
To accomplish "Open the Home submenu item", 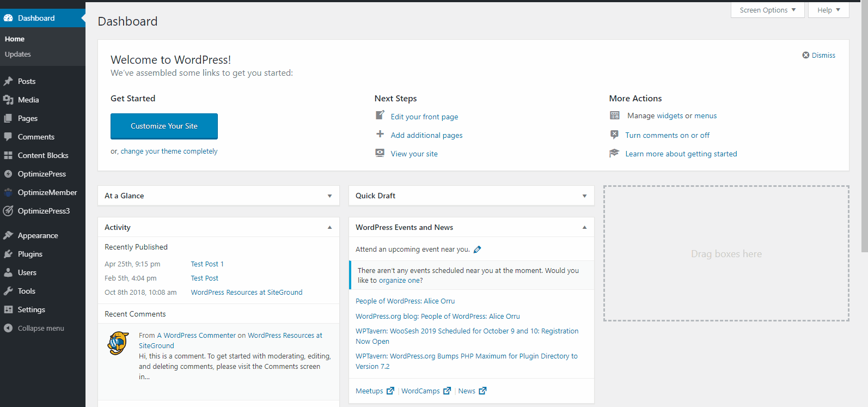I will [15, 39].
